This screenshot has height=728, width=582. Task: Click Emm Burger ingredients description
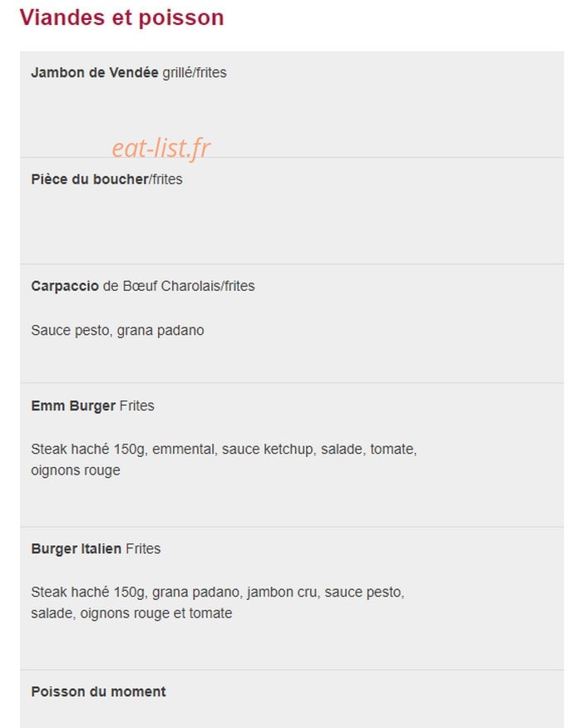(x=224, y=460)
